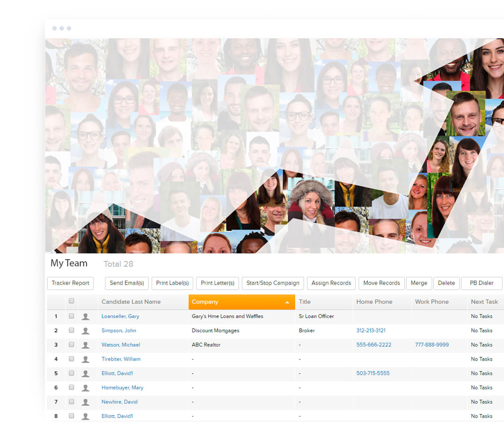The width and height of the screenshot is (504, 426).
Task: Click the sort arrow in Company column header
Action: click(x=287, y=302)
